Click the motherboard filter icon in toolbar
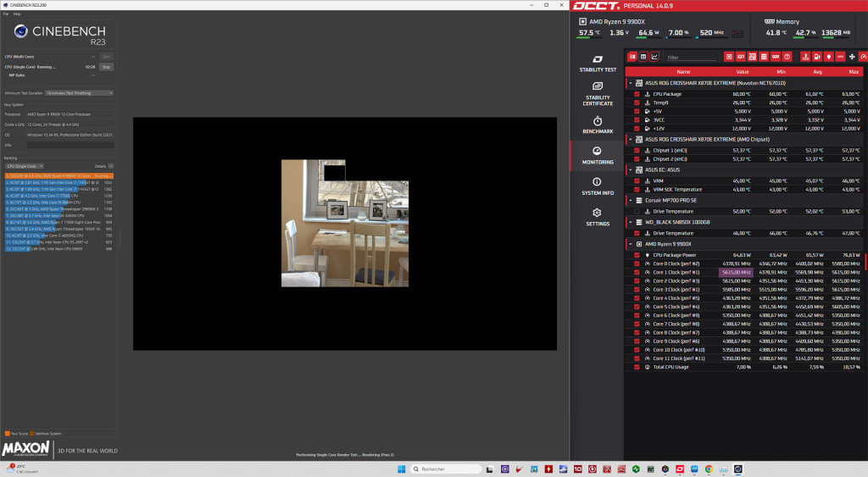The height and width of the screenshot is (477, 868). pos(753,57)
